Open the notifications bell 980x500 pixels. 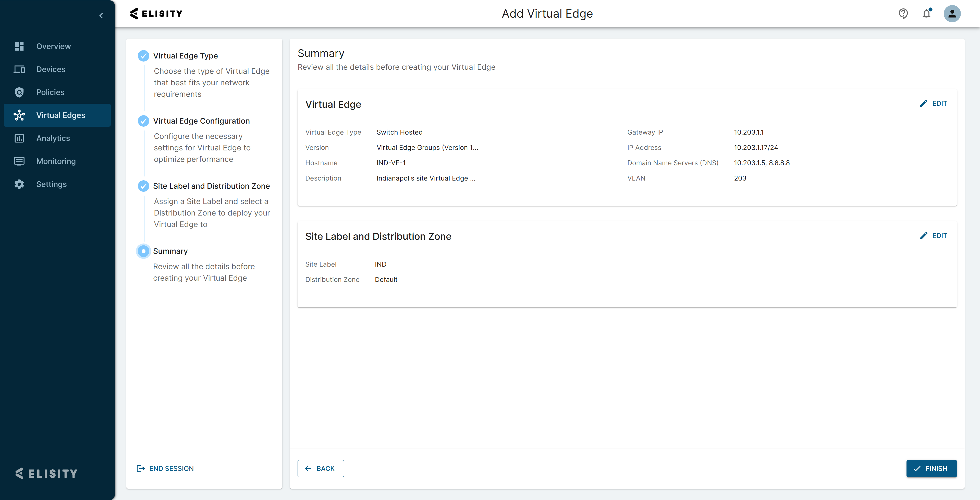point(927,14)
